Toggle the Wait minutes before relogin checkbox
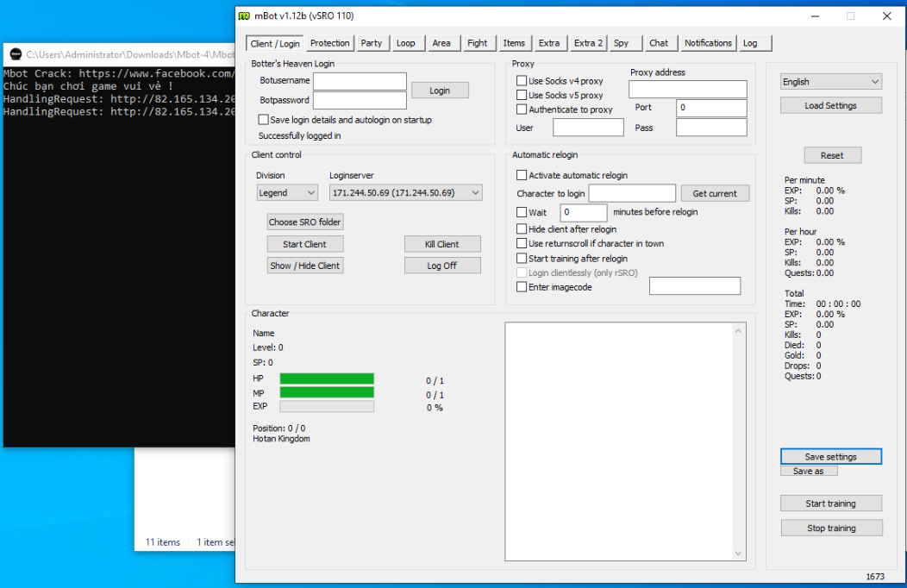Screen dimensions: 907x588 (x=522, y=212)
